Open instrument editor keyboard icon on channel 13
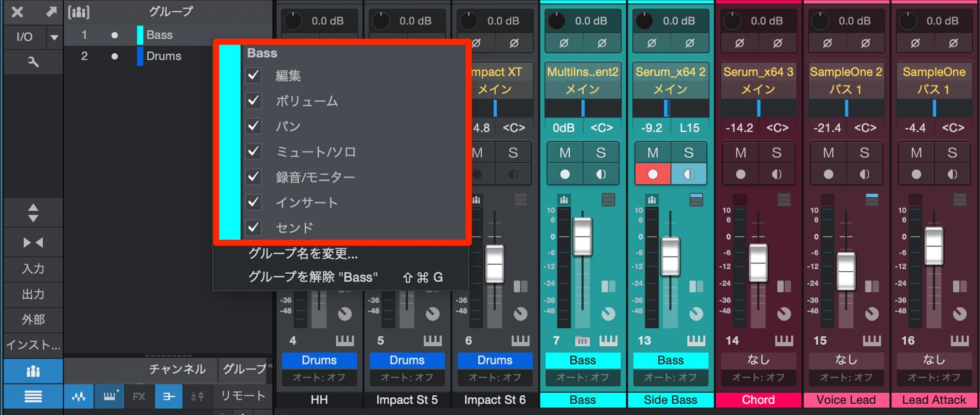The height and width of the screenshot is (415, 980). [696, 341]
